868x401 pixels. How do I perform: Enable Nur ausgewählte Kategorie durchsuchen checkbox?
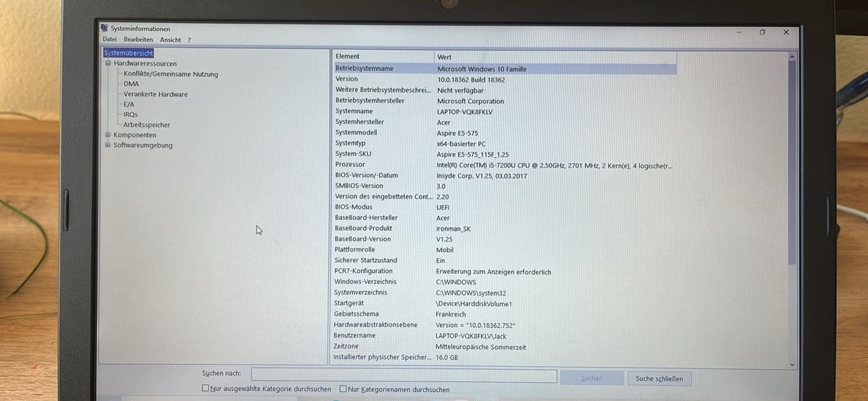click(206, 389)
